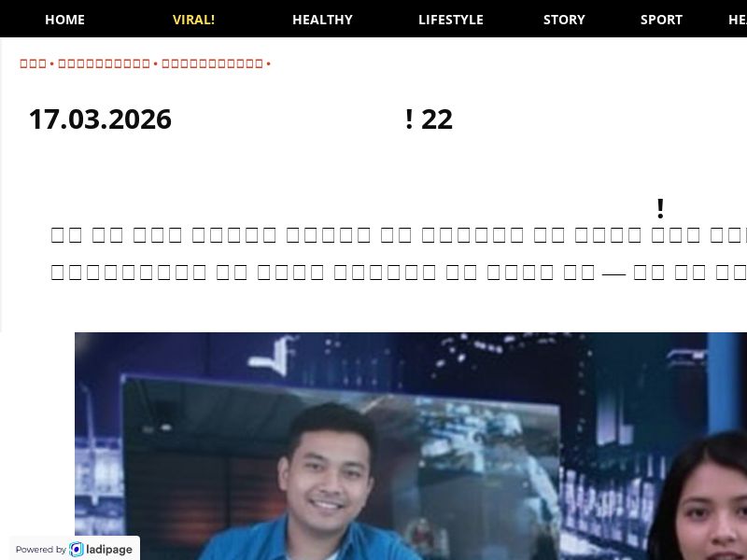The image size is (747, 560).
Task: Switch to the STORY section
Action: click(x=564, y=20)
